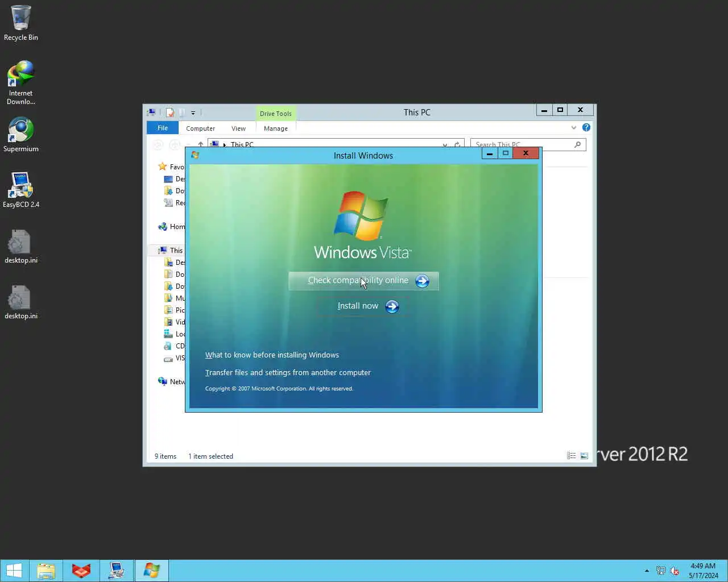This screenshot has height=582, width=728.
Task: Click the network icon in system tray
Action: pos(660,571)
